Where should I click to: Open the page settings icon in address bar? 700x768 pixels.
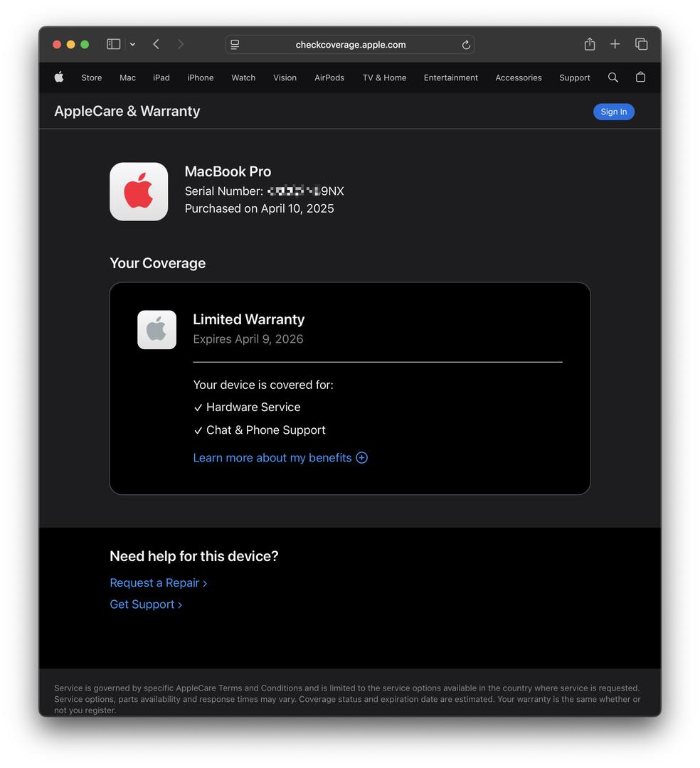point(235,45)
